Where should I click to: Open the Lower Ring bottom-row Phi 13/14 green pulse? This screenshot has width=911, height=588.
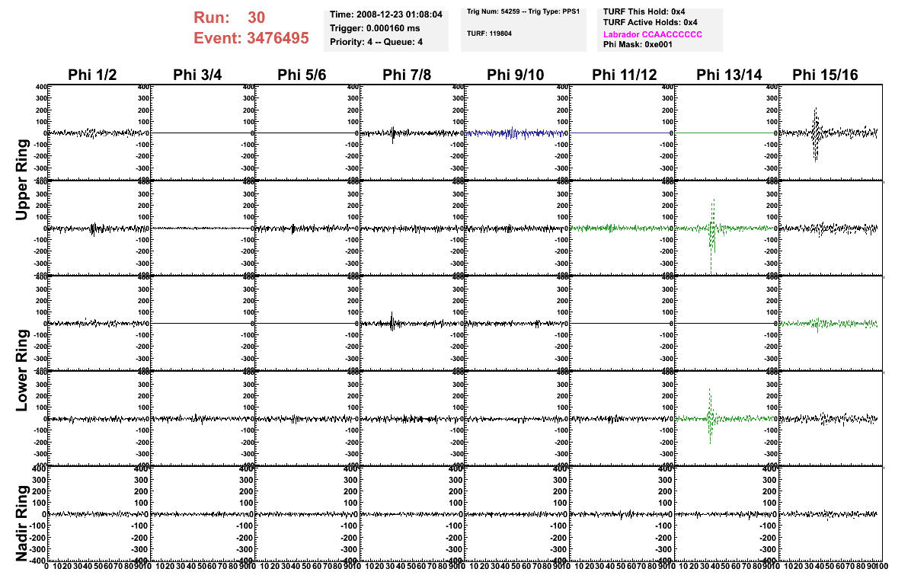[727, 418]
